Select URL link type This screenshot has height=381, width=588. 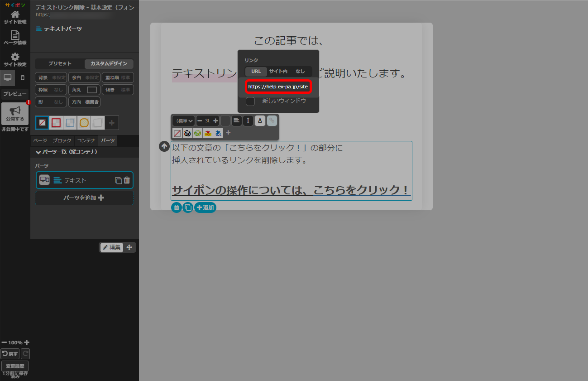[x=256, y=71]
